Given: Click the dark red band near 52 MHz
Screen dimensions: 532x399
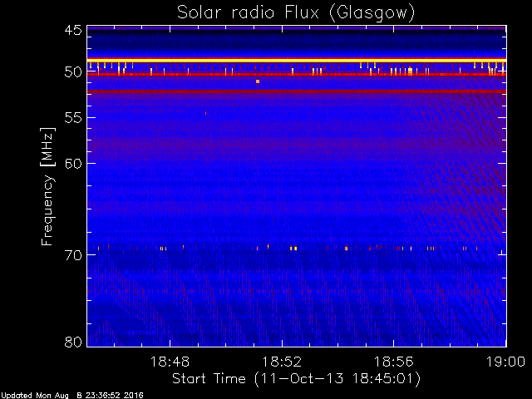Looking at the screenshot, I should pos(297,91).
